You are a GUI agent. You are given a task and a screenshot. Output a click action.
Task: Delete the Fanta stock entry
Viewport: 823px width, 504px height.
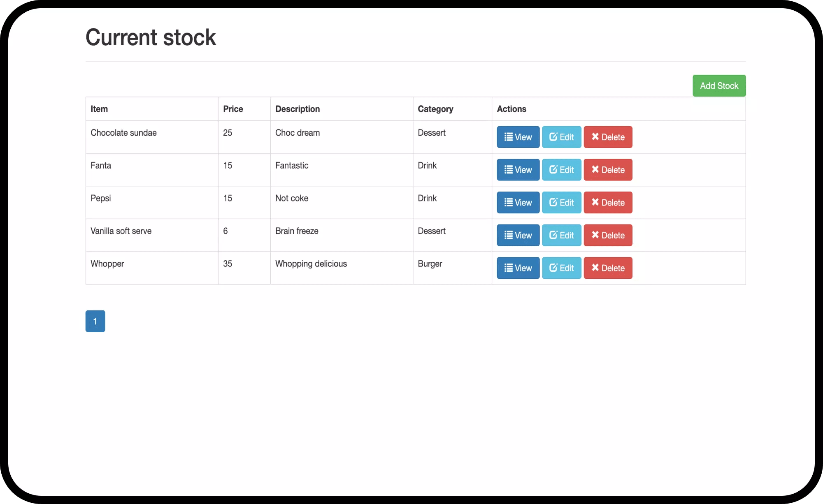(608, 170)
